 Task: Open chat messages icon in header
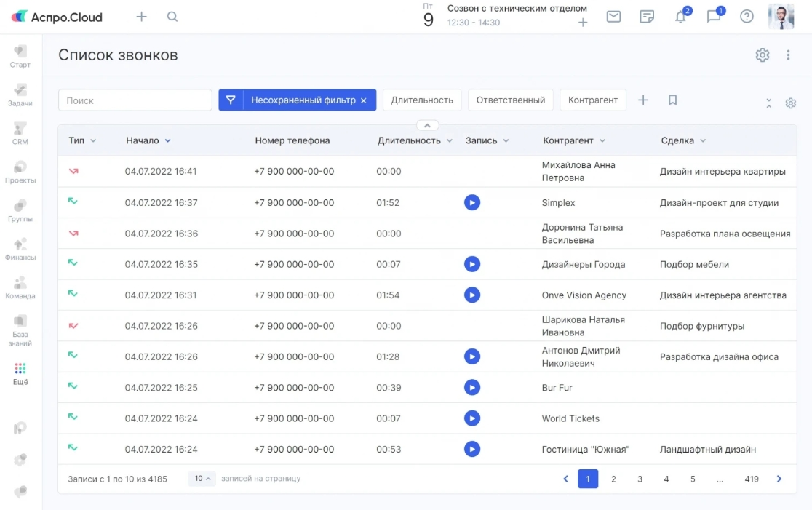click(713, 17)
